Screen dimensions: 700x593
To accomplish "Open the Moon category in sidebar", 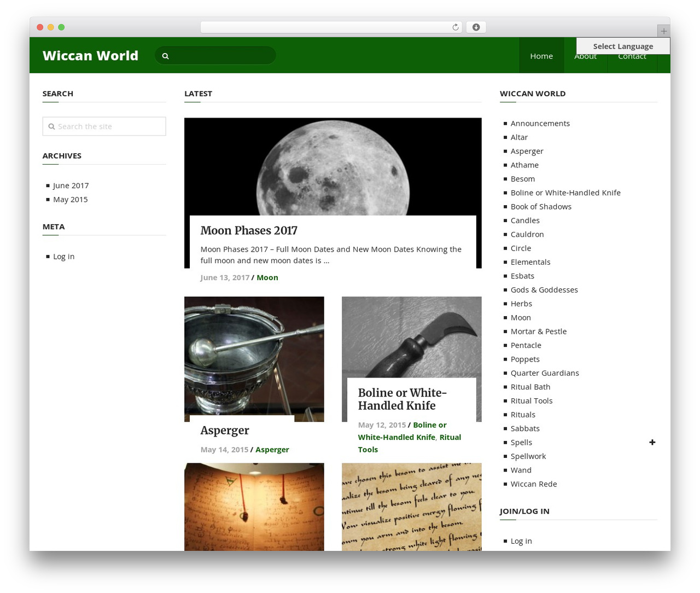I will click(x=521, y=317).
